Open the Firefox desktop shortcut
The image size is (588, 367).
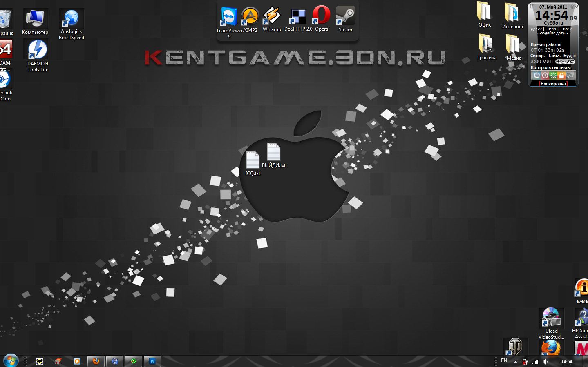click(550, 348)
